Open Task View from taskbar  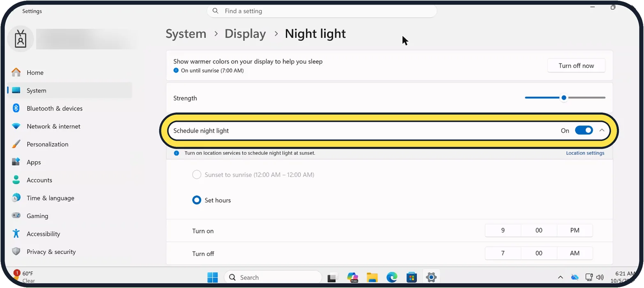[332, 278]
